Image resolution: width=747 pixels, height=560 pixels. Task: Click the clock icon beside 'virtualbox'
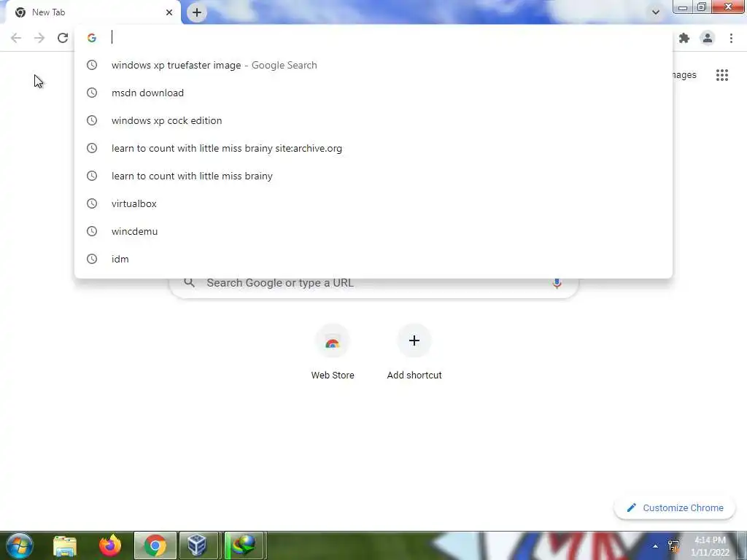(x=92, y=203)
